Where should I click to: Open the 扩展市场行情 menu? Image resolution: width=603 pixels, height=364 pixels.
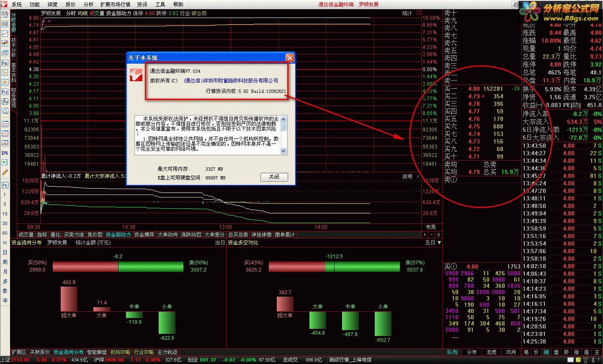click(116, 4)
